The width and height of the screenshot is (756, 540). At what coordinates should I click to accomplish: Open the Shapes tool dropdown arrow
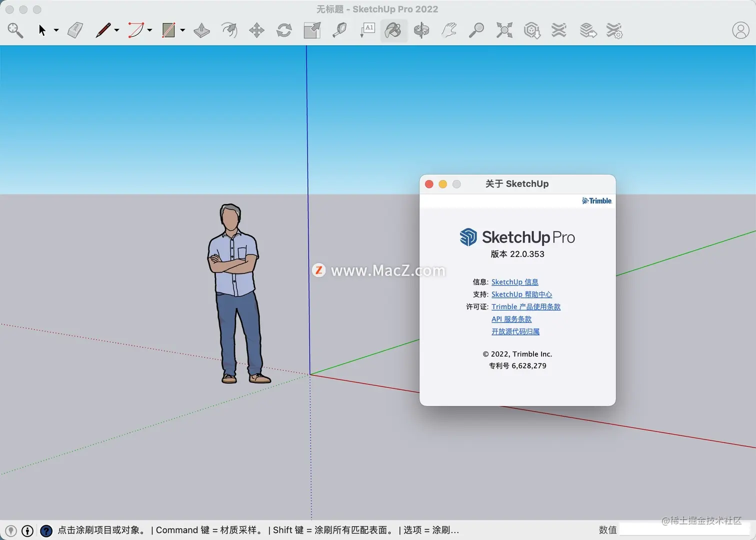pyautogui.click(x=182, y=30)
